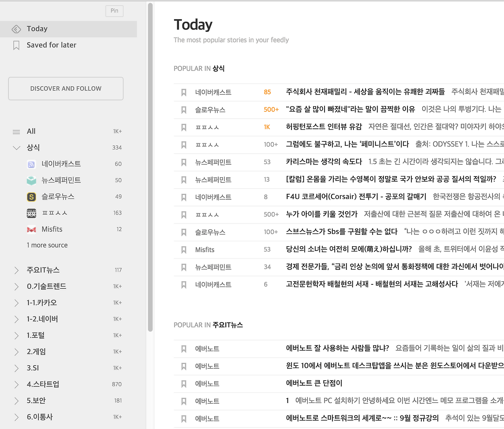Click the Today feedly logo icon
This screenshot has width=504, height=429.
(x=16, y=29)
